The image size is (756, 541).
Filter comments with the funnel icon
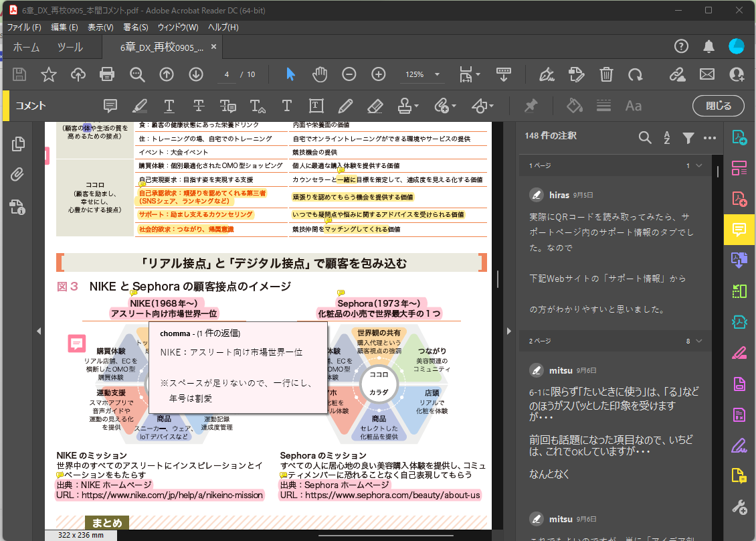688,138
